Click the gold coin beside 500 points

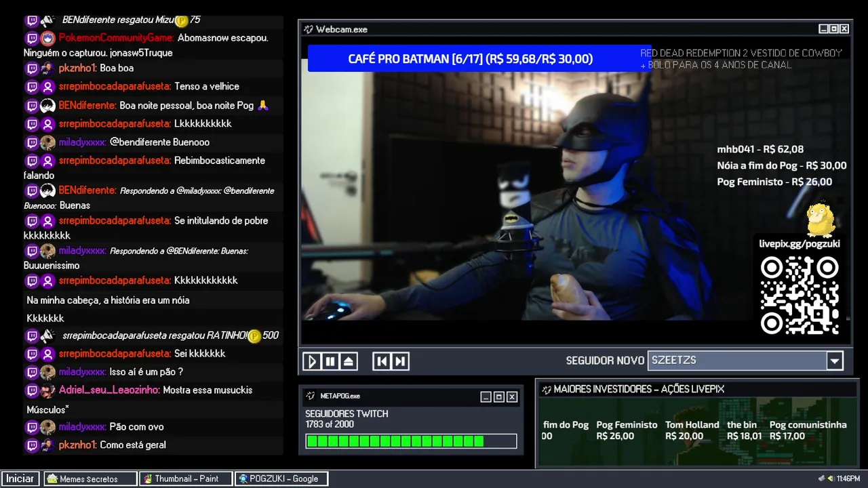pos(254,335)
